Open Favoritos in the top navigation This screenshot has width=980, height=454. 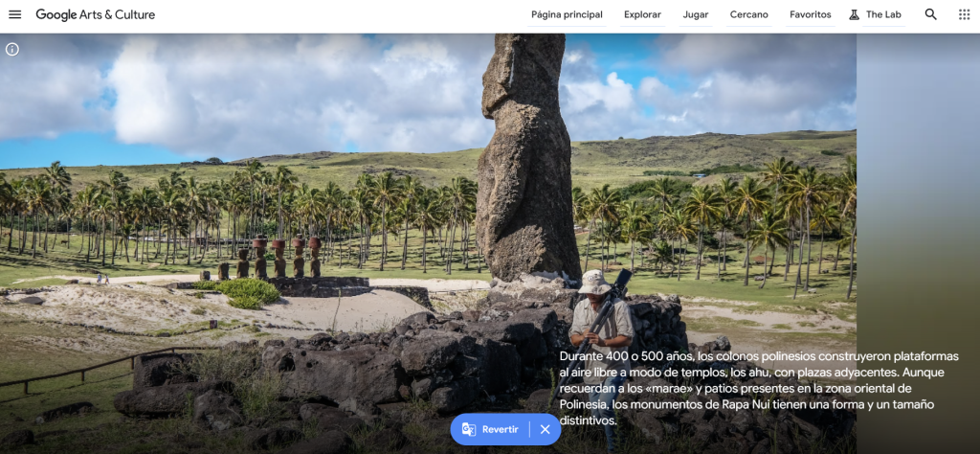pos(810,15)
